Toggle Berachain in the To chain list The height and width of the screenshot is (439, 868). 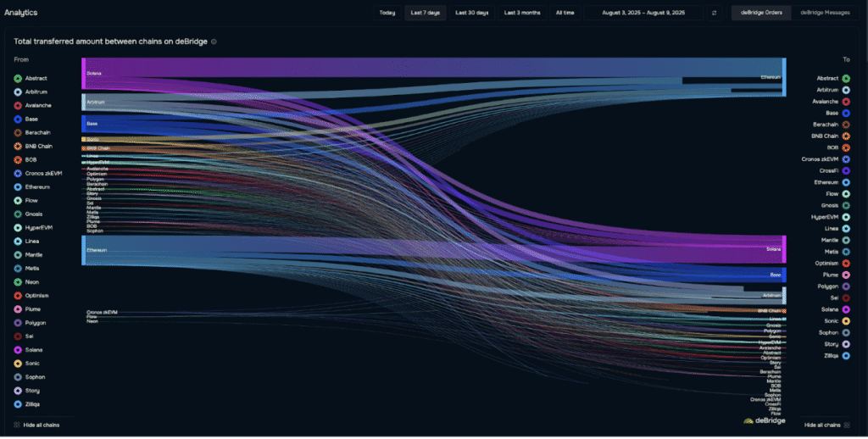tap(832, 125)
